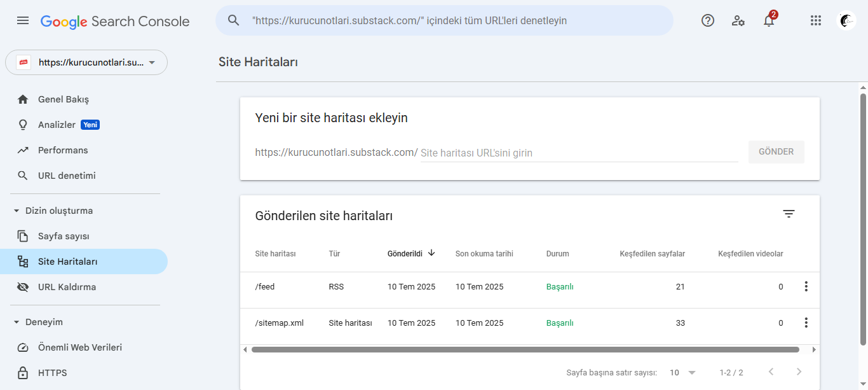Image resolution: width=868 pixels, height=390 pixels.
Task: Click Site haritası column header
Action: [276, 253]
